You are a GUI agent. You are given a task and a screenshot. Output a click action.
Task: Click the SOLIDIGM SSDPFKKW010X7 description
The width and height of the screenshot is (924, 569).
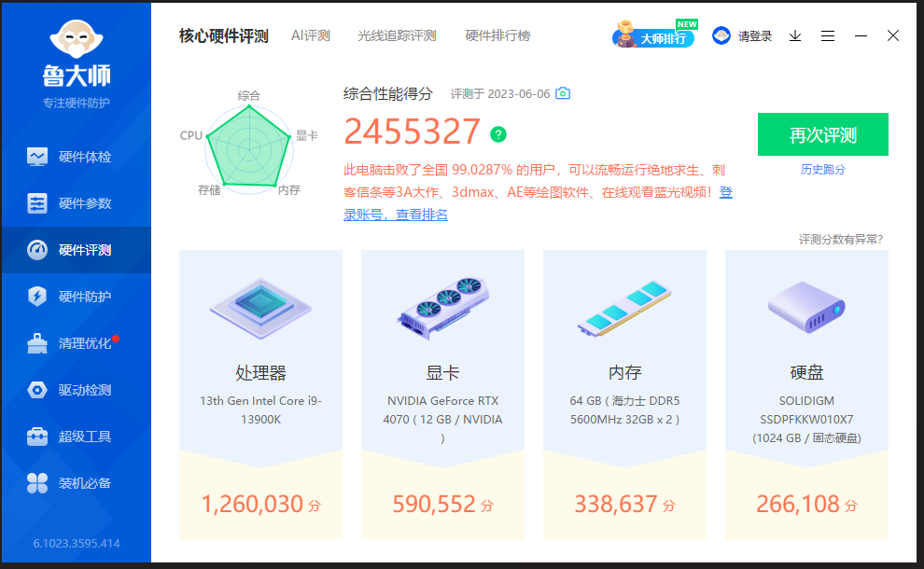point(806,420)
